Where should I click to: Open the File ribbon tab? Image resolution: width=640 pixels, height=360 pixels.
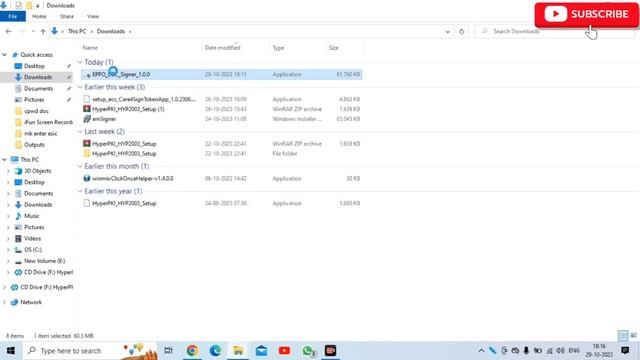coord(13,16)
